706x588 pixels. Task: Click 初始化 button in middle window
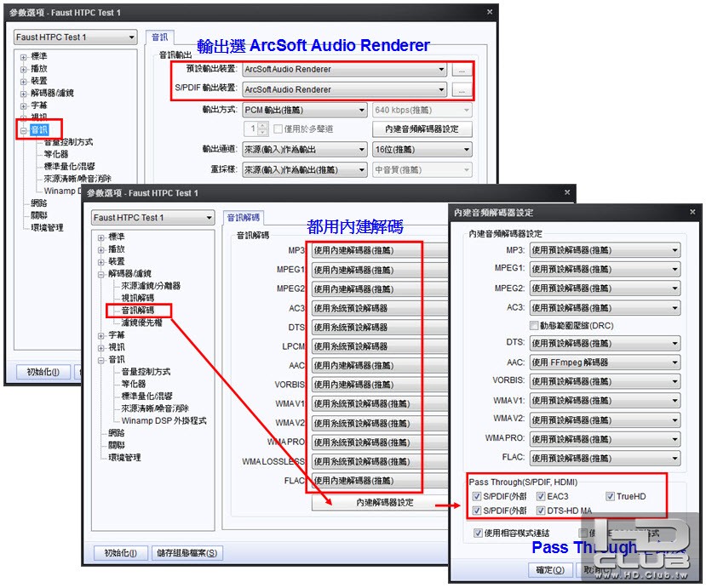coord(121,553)
